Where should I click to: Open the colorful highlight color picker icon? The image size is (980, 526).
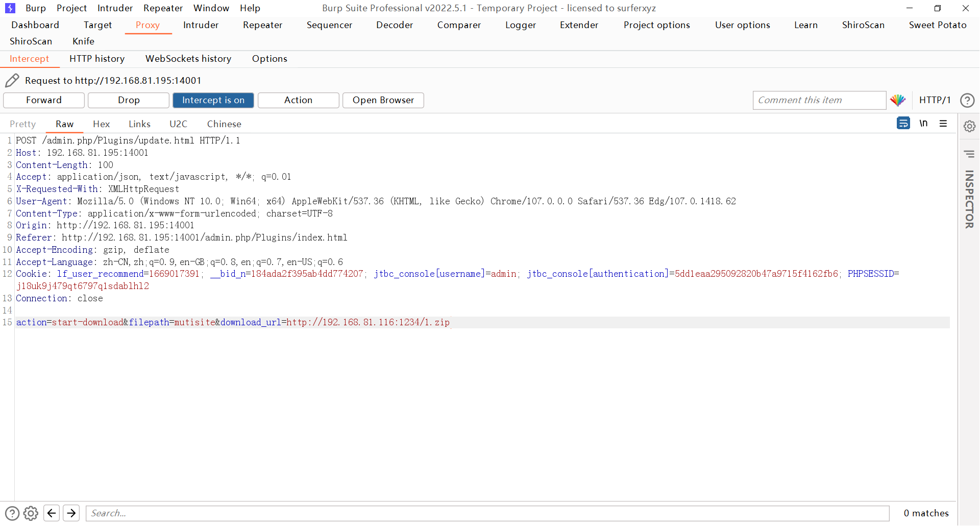(x=898, y=100)
